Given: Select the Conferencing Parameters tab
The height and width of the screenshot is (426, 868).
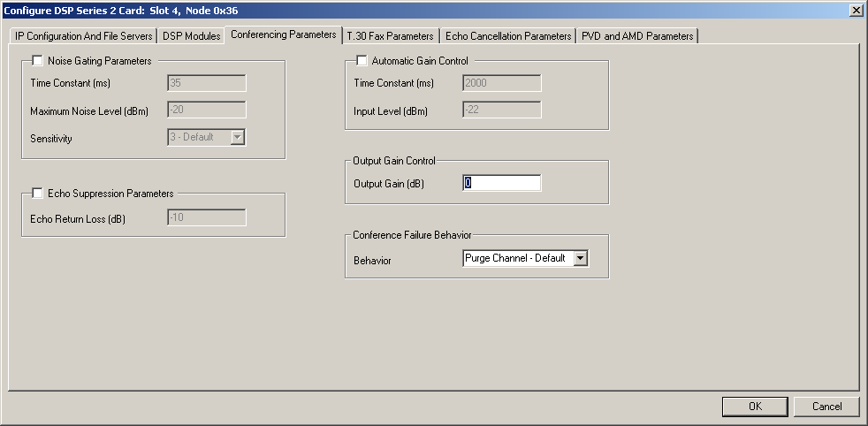Looking at the screenshot, I should coord(283,34).
